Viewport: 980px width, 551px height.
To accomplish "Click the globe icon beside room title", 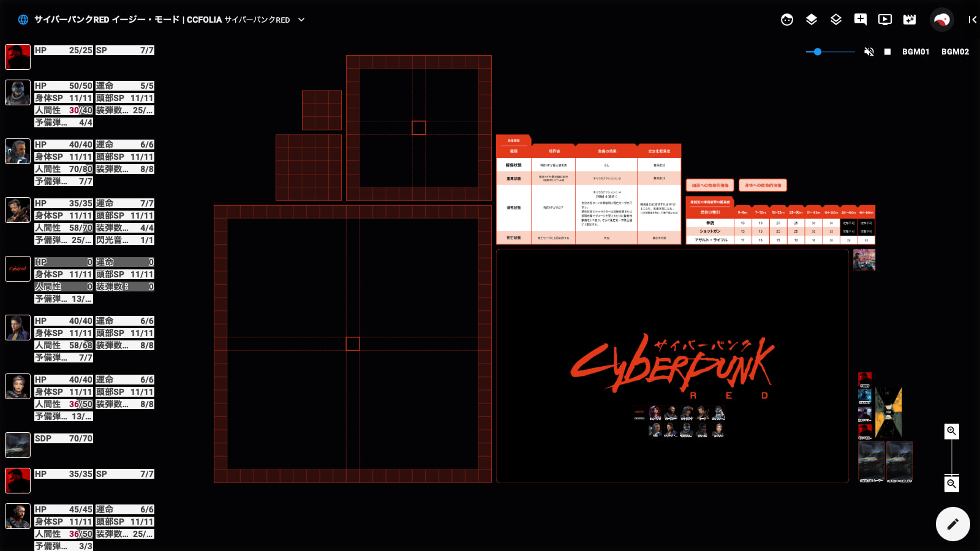I will click(23, 20).
